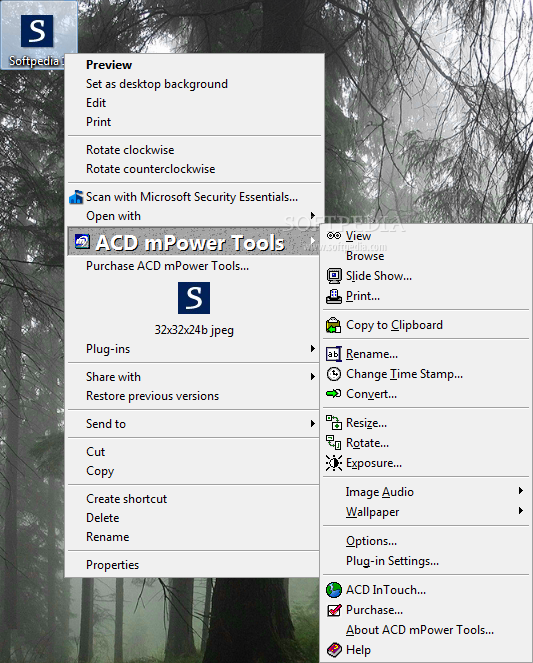Click the Change Time Stamp clock icon
Image resolution: width=533 pixels, height=663 pixels.
click(x=334, y=374)
